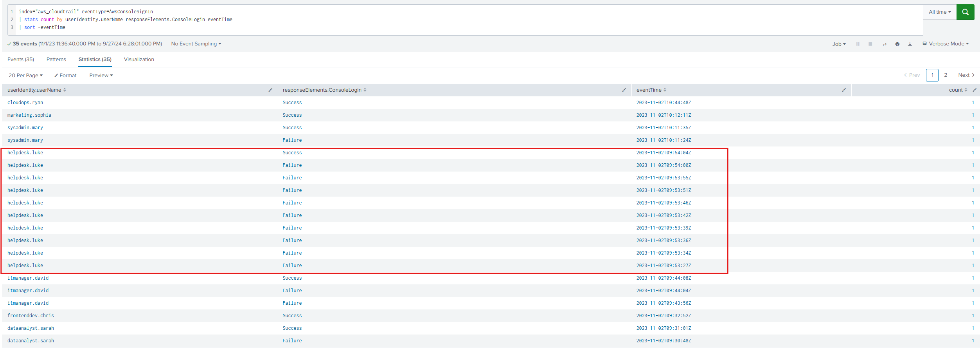Viewport: 980px width, 349px height.
Task: Go to results page 2
Action: click(x=946, y=75)
